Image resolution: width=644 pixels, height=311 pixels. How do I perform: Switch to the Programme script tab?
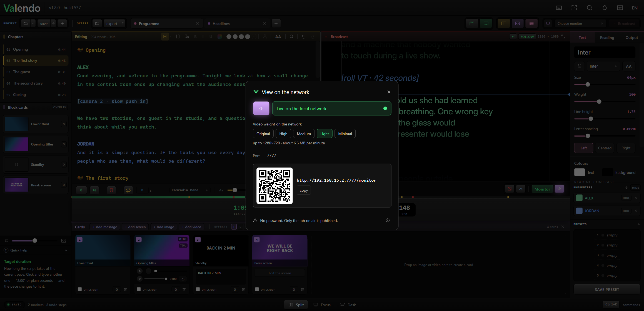(x=166, y=24)
